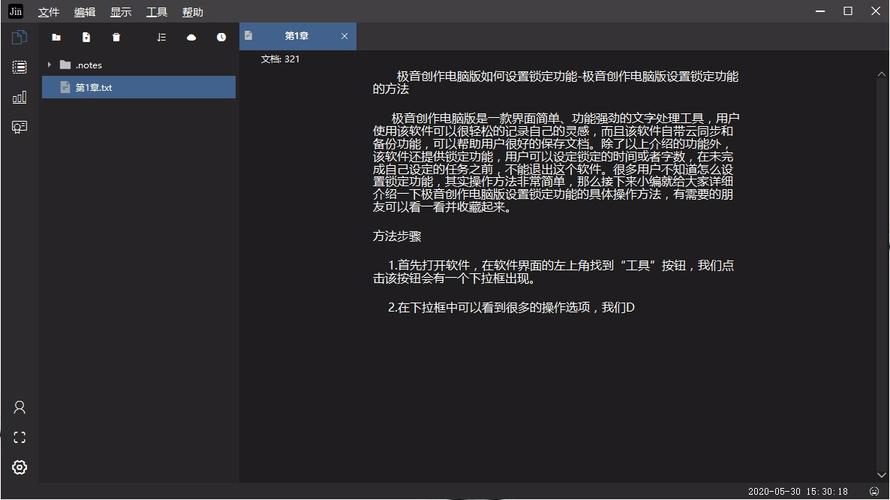This screenshot has height=500, width=890.
Task: Close the 第1章 tab
Action: pos(345,36)
